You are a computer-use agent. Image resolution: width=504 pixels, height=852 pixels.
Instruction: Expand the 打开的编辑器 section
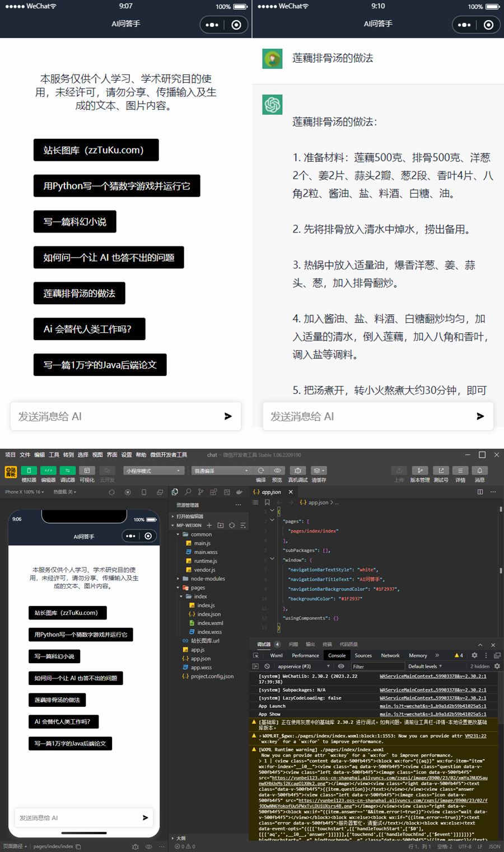pyautogui.click(x=208, y=516)
